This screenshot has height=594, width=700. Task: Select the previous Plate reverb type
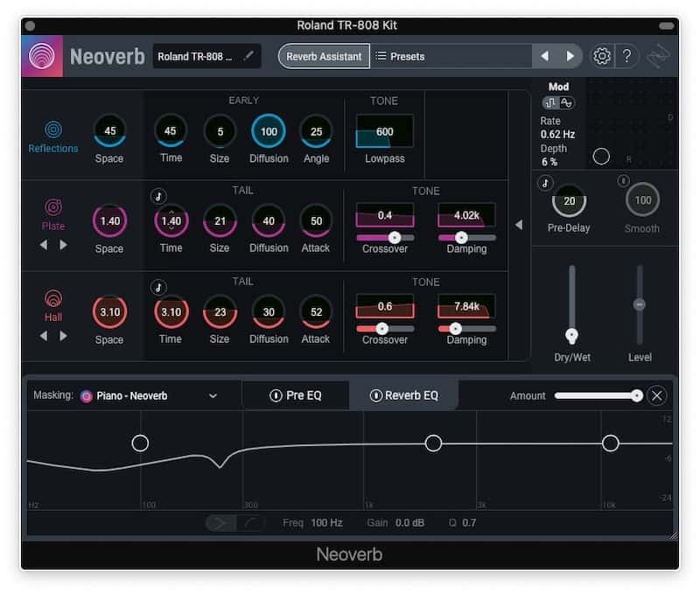tap(43, 245)
